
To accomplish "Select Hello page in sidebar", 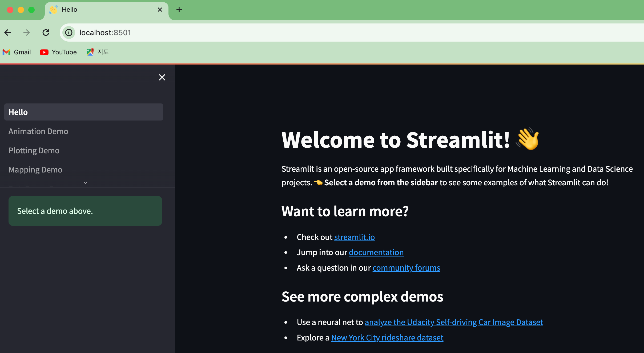I will (83, 112).
